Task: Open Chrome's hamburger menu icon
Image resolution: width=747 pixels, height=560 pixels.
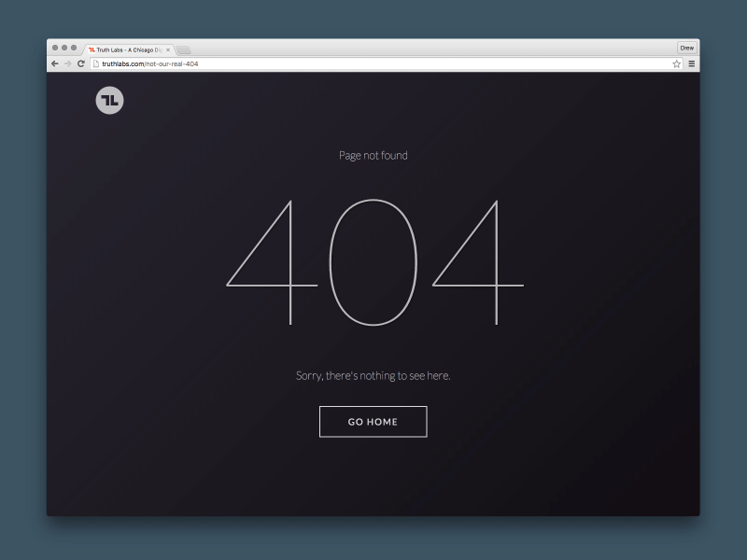Action: (x=692, y=63)
